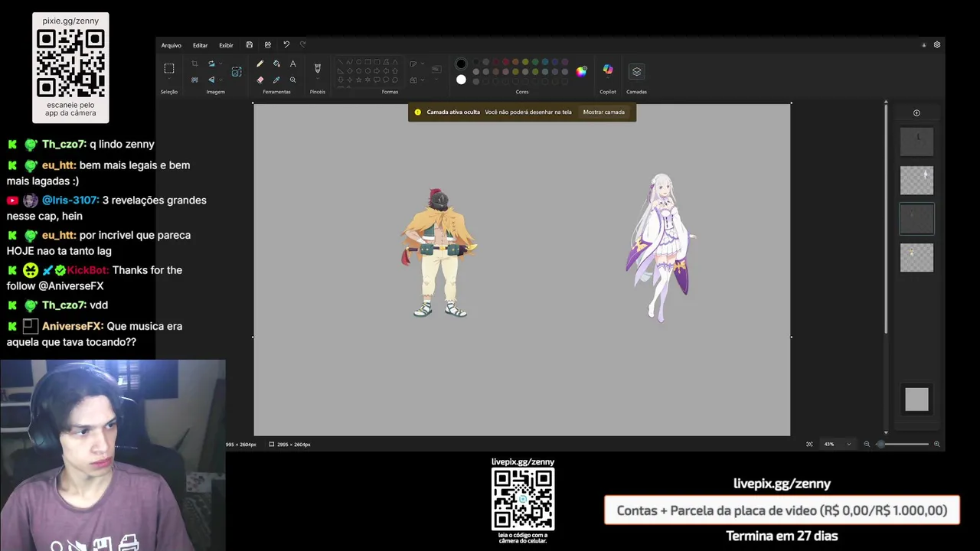Open the Seleção options dropdown arrow
The width and height of the screenshot is (980, 551).
tap(169, 79)
